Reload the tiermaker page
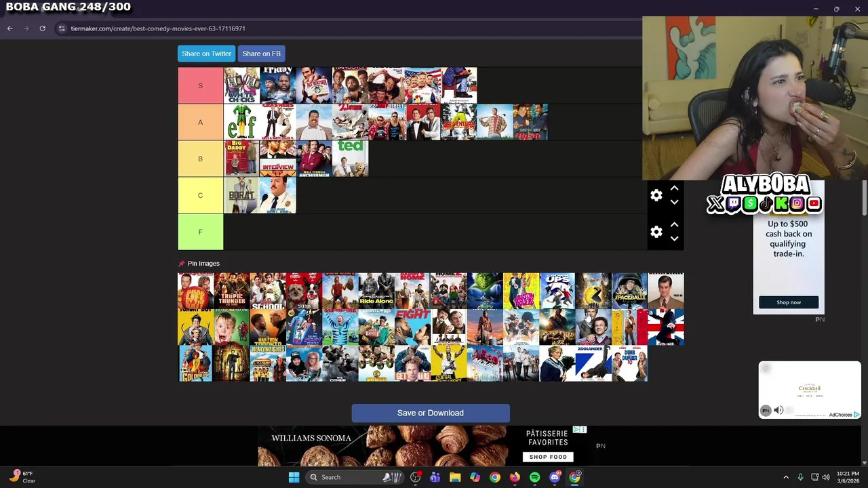 pyautogui.click(x=42, y=28)
